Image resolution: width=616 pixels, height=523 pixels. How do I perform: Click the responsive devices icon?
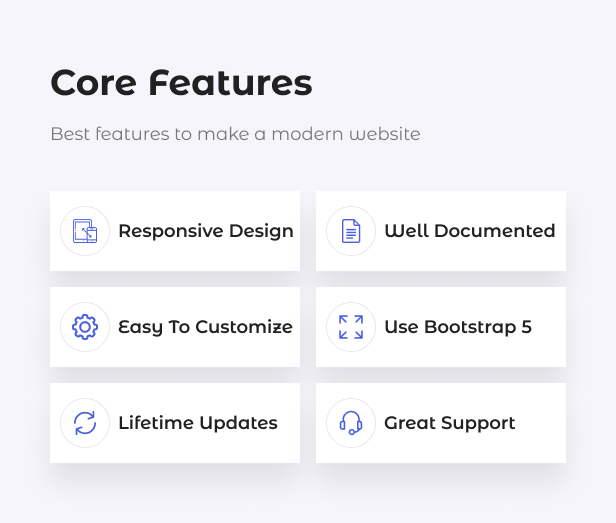(x=85, y=231)
